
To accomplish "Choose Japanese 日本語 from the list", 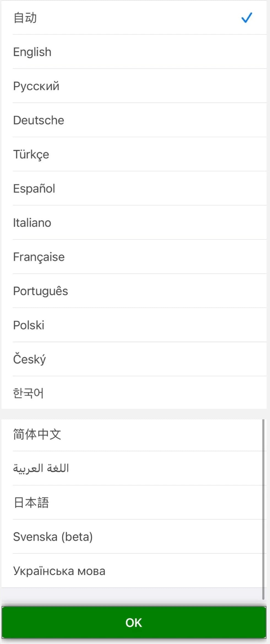I will [31, 502].
